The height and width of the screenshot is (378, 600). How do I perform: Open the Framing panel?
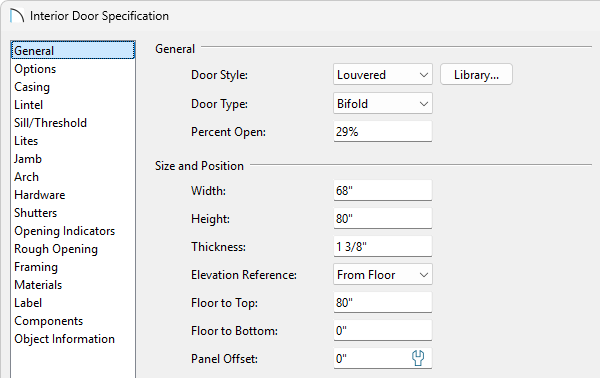pos(73,267)
